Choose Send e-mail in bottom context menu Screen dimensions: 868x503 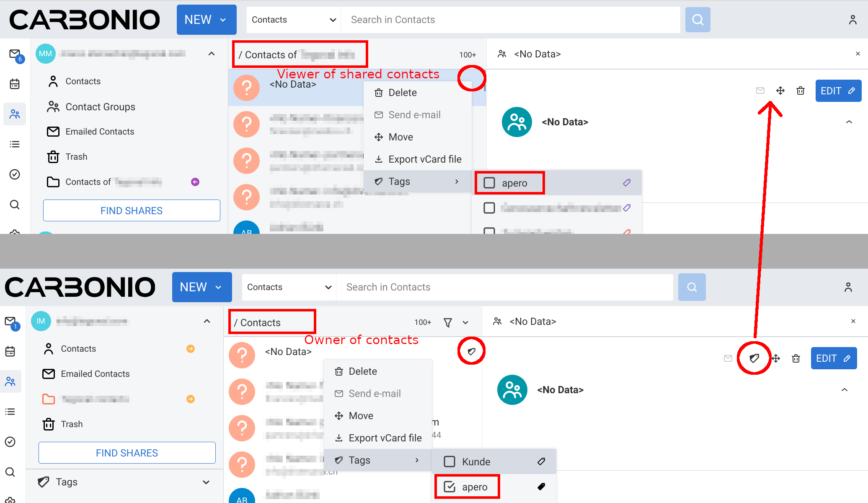(378, 394)
